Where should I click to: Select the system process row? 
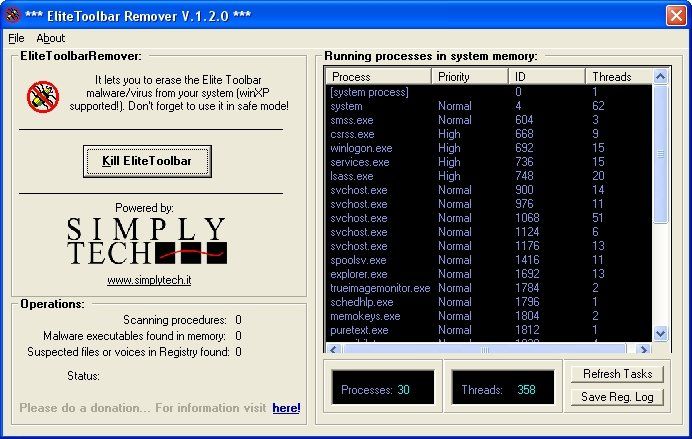coord(489,106)
